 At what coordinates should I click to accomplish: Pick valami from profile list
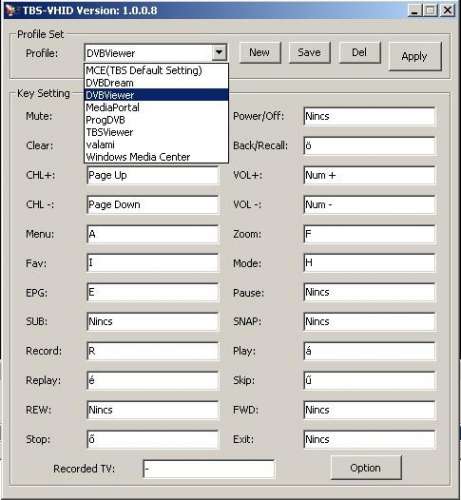tap(156, 144)
